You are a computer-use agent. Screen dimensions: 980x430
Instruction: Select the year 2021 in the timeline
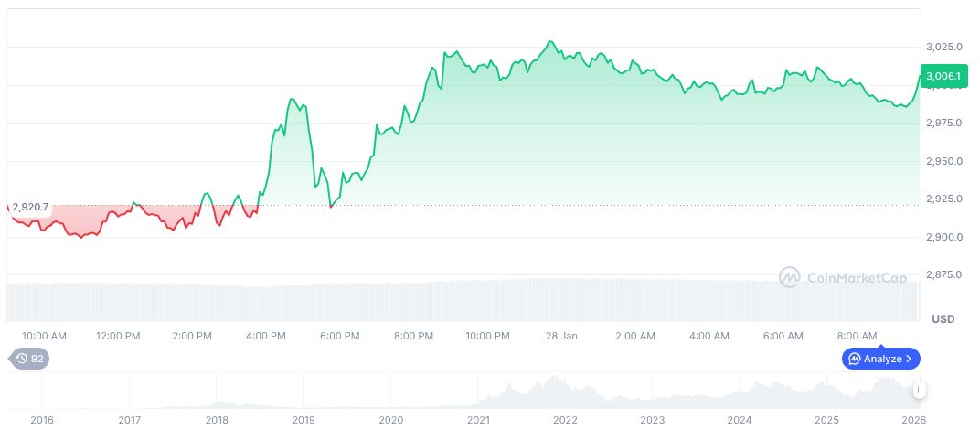(478, 419)
